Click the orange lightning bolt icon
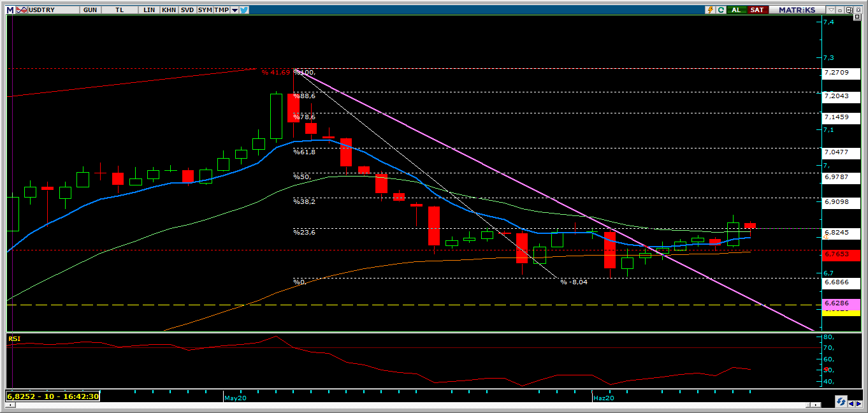 tap(710, 10)
